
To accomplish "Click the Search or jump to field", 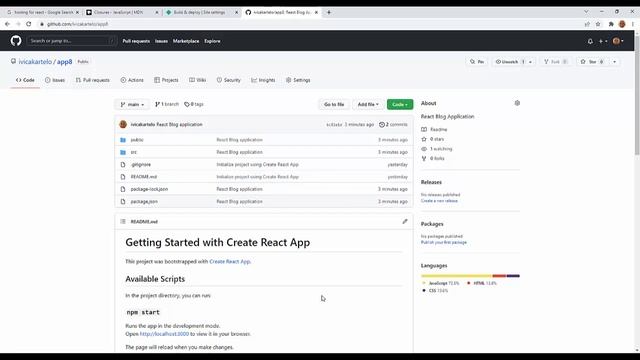I will coord(71,41).
